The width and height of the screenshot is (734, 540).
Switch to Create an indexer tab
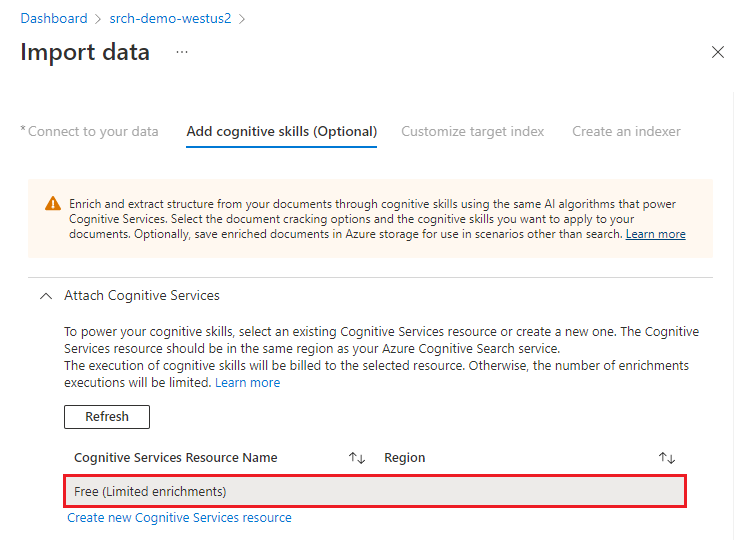pyautogui.click(x=626, y=131)
